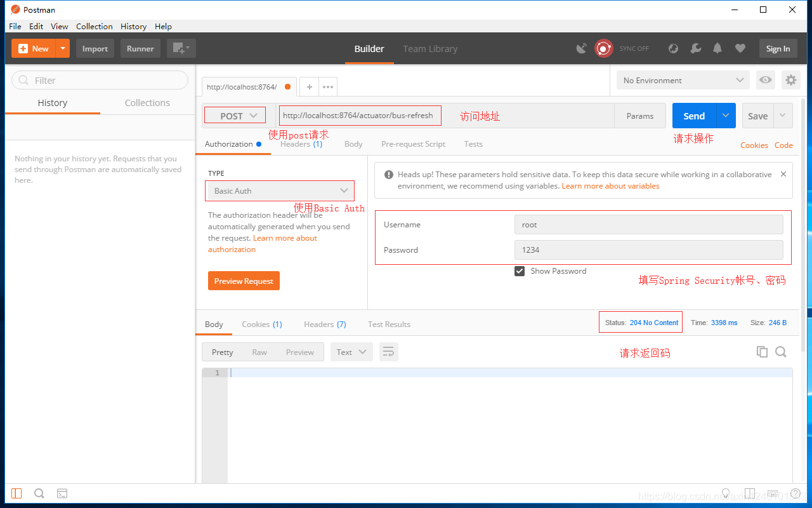Open new window icon button
812x508 pixels.
click(x=181, y=48)
